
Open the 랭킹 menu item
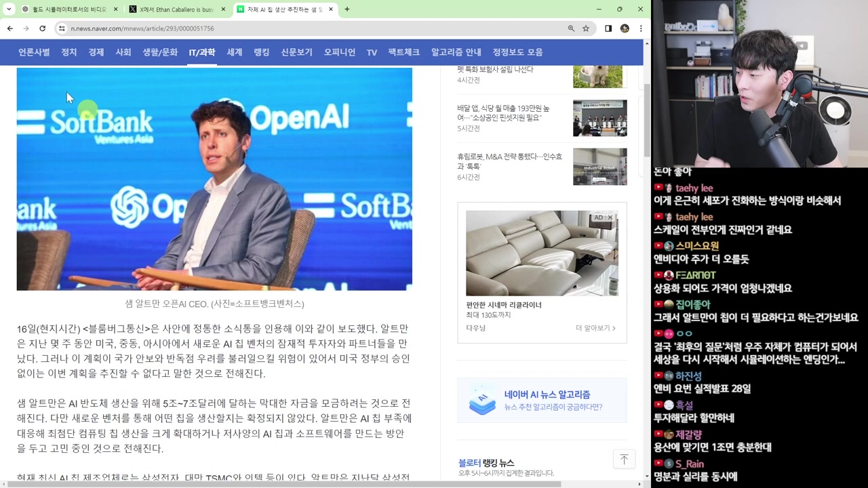[262, 52]
